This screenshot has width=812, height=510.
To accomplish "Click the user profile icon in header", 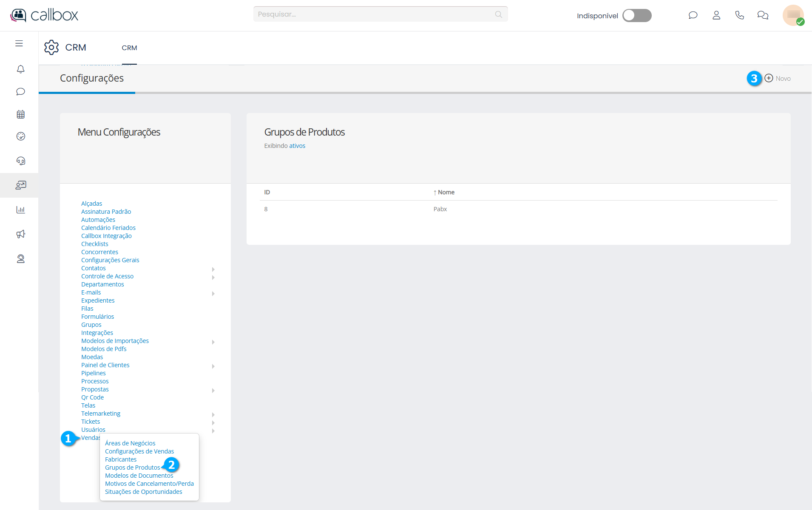I will [x=716, y=15].
